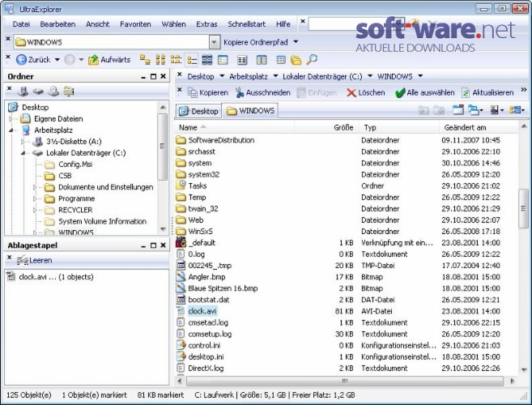The width and height of the screenshot is (532, 405).
Task: Click the Ausschneiden scissors icon
Action: (240, 92)
